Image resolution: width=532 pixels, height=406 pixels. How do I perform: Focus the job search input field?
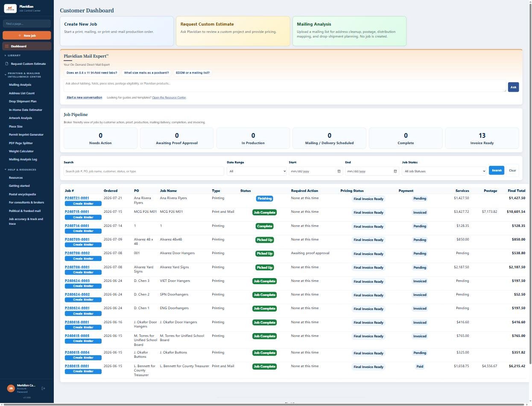[144, 171]
